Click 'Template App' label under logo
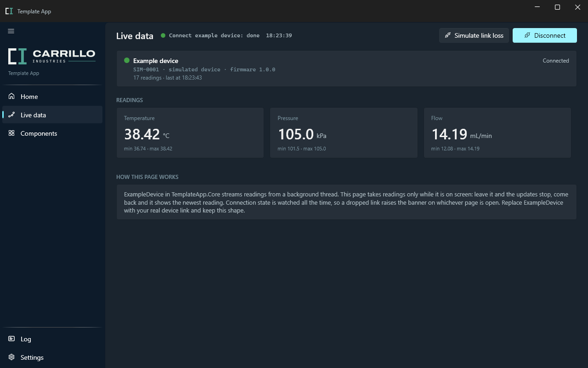The height and width of the screenshot is (368, 588). 23,73
